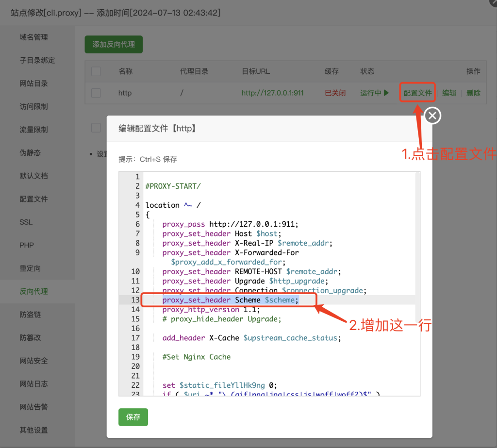Select the PHP sidebar tab
497x448 pixels.
tap(27, 245)
